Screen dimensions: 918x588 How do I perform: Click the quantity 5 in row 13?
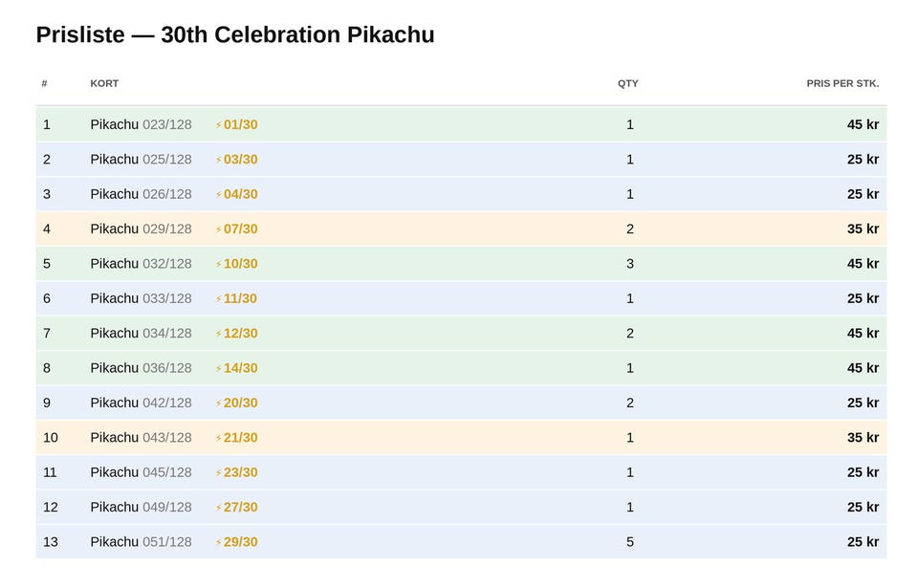click(x=630, y=542)
